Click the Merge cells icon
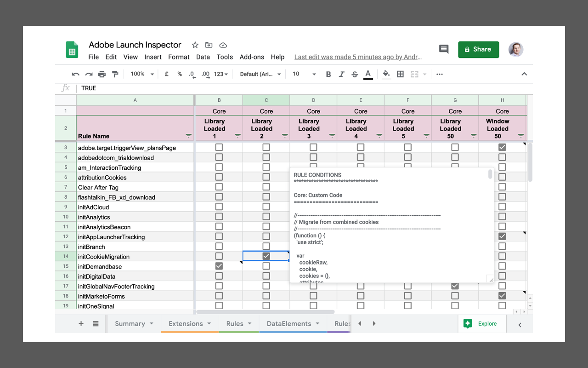This screenshot has width=588, height=368. (414, 74)
